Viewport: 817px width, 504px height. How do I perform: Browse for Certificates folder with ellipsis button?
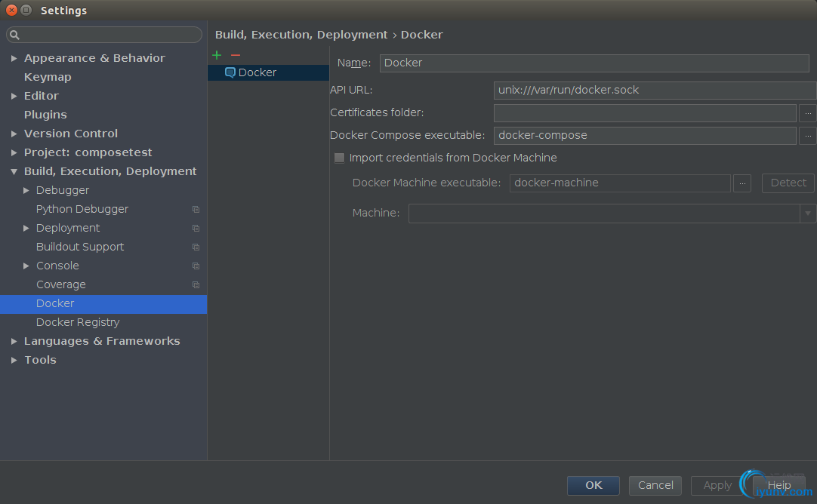click(807, 113)
